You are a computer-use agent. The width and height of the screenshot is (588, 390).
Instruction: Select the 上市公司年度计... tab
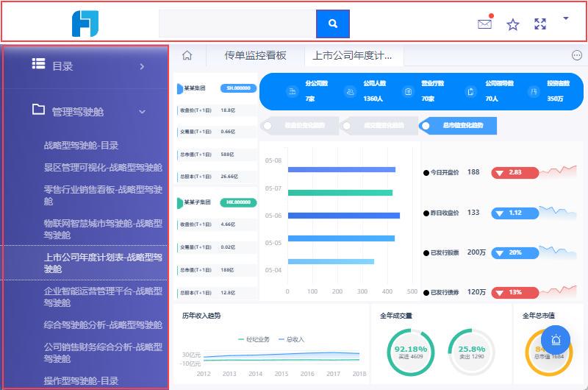tap(354, 55)
